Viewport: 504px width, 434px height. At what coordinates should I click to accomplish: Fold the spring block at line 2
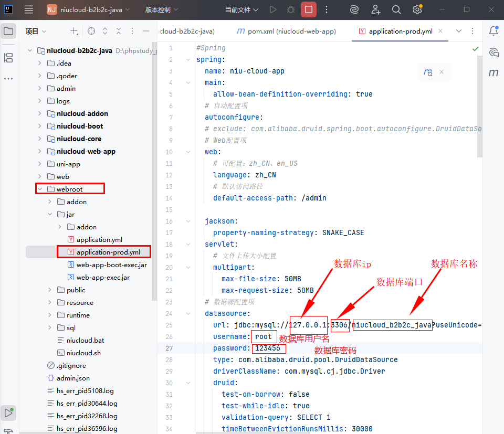[188, 59]
